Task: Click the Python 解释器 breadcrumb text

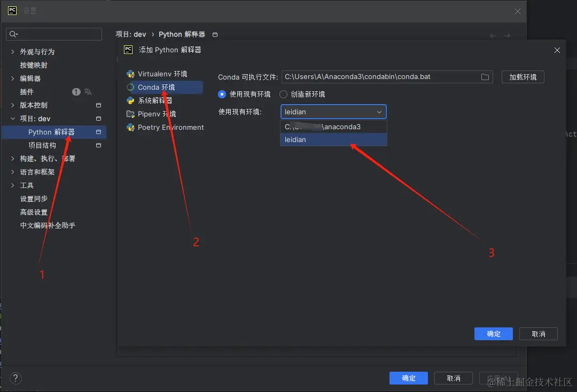Action: 182,34
